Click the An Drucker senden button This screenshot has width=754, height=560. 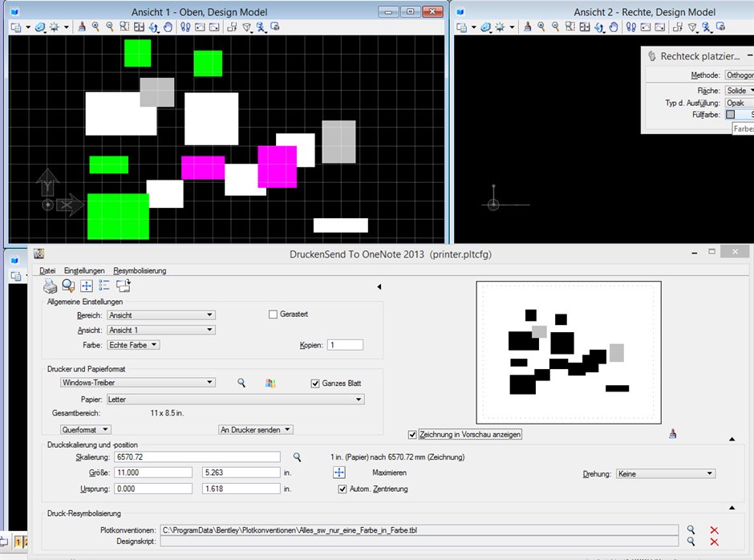pos(256,429)
